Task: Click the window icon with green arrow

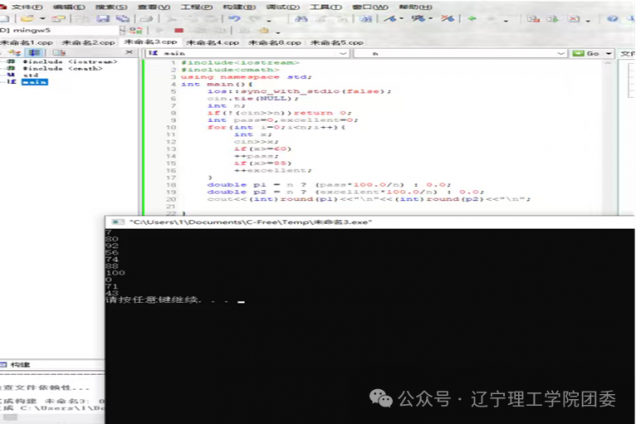Action: click(x=553, y=19)
